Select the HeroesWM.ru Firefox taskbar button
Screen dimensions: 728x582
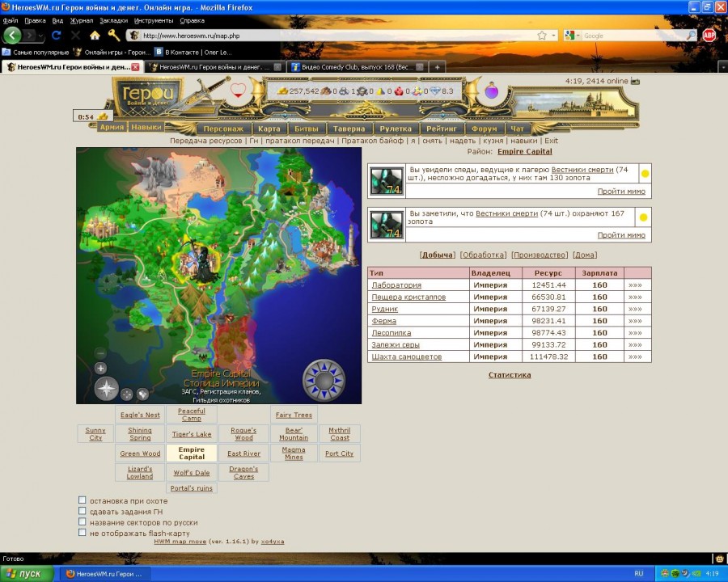[105, 574]
